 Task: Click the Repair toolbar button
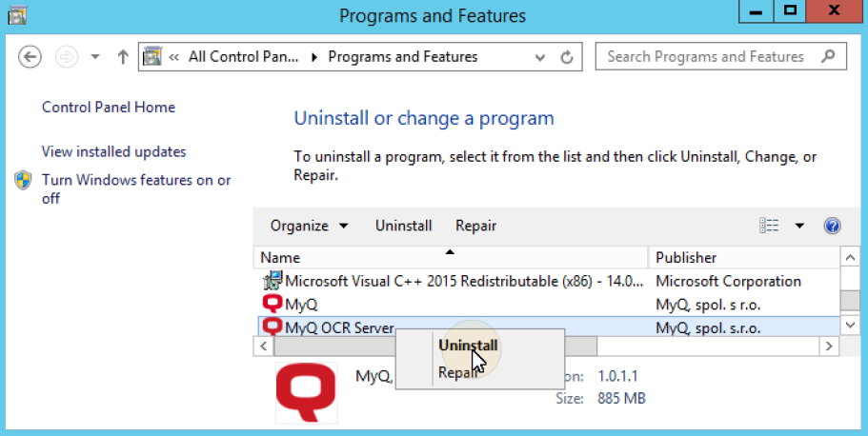475,226
